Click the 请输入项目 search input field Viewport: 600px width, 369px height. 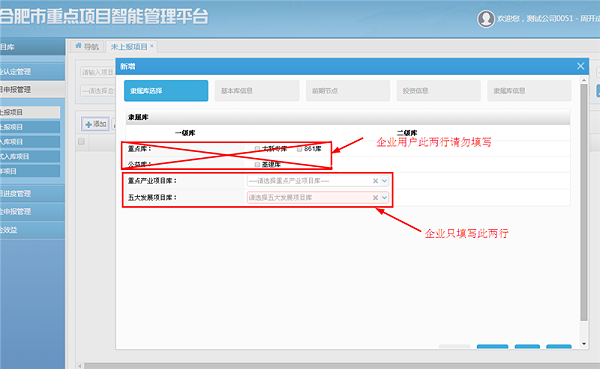pos(98,72)
